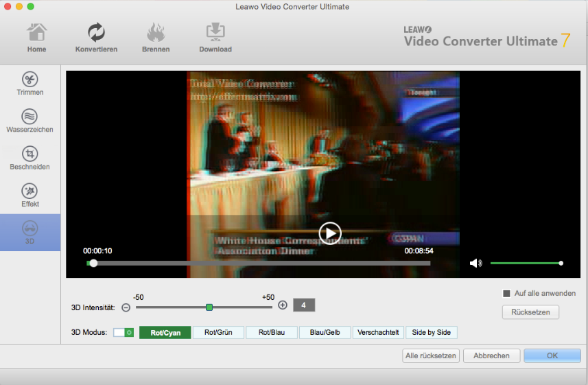Click the Rücksetzen button

point(530,312)
